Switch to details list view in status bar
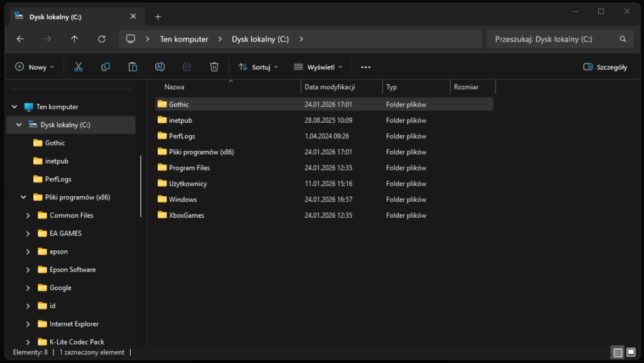This screenshot has width=644, height=363. (618, 352)
